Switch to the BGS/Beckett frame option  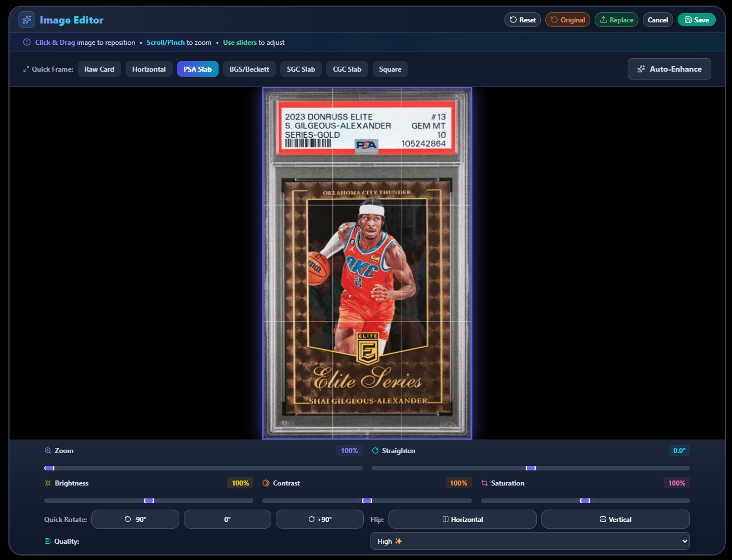coord(249,69)
